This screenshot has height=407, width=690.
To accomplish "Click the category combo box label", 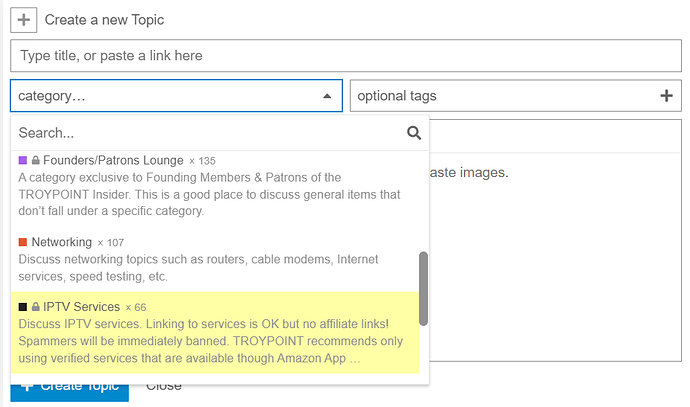I will click(x=52, y=96).
